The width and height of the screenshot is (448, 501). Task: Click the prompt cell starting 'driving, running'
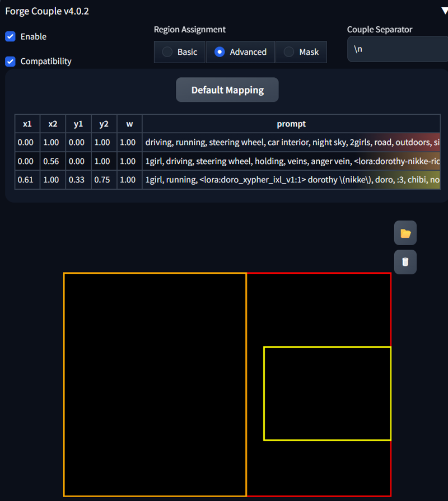[x=291, y=143]
